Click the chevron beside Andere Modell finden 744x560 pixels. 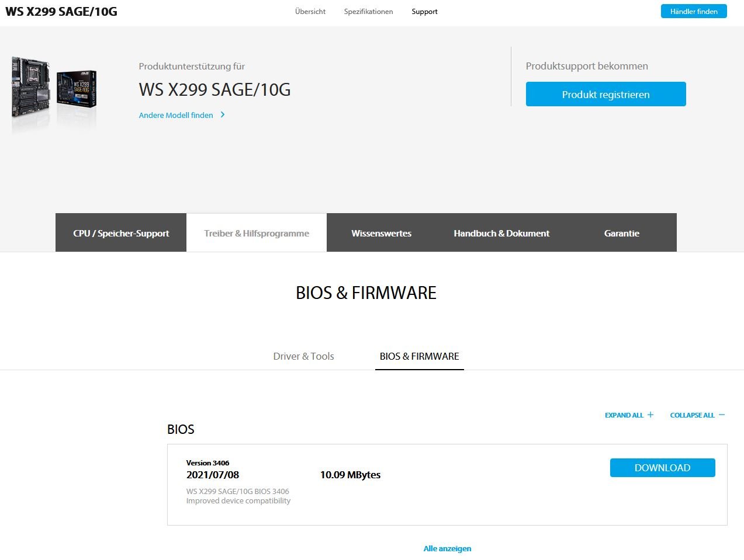pos(223,114)
